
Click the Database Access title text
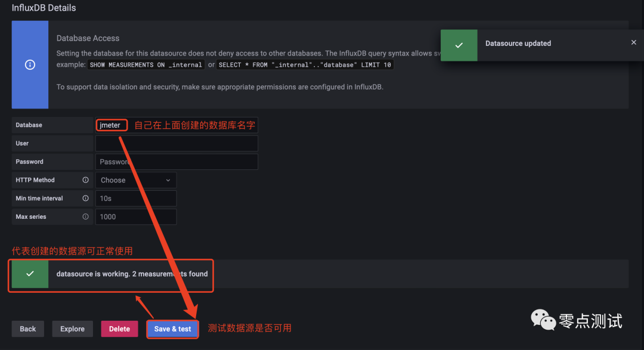pos(88,38)
